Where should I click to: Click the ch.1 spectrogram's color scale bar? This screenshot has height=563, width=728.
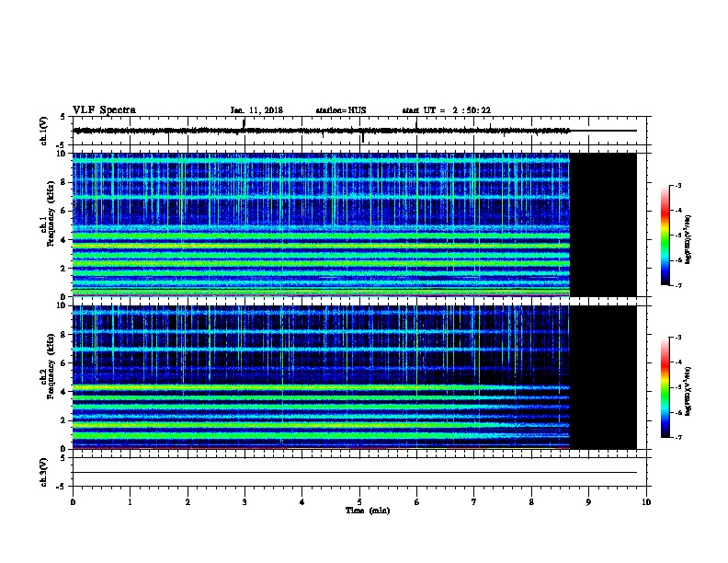[x=665, y=236]
